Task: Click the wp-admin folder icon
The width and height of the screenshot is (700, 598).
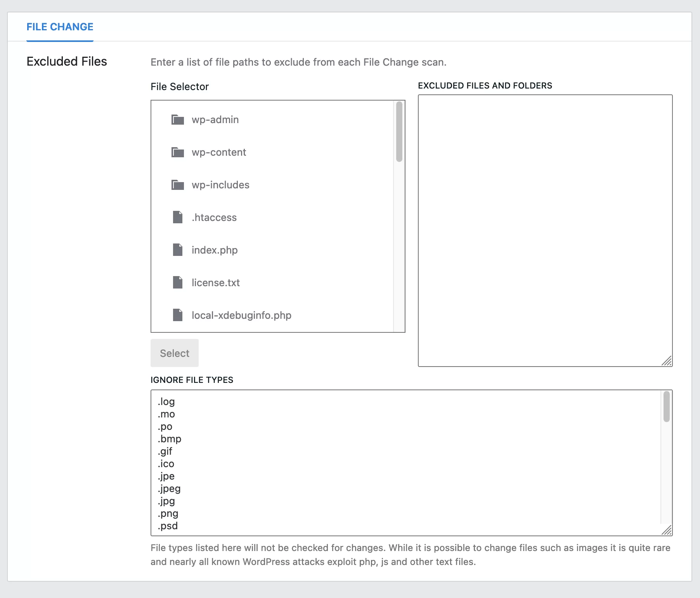Action: pyautogui.click(x=178, y=120)
